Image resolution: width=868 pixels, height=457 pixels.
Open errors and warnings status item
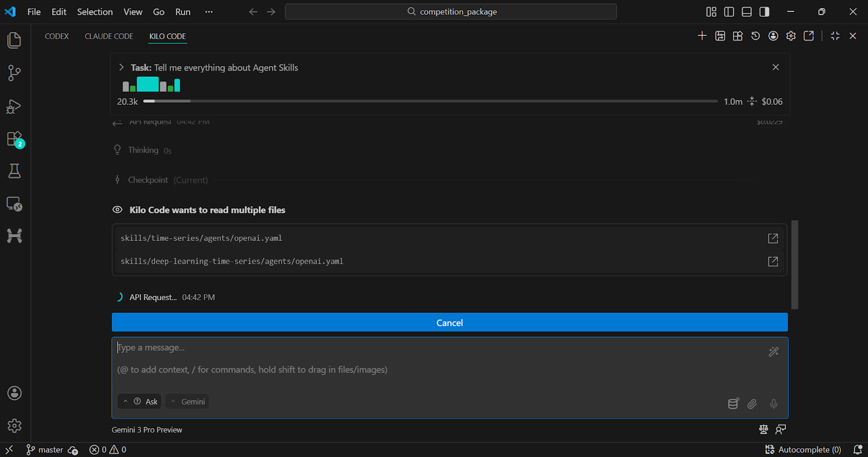(108, 449)
